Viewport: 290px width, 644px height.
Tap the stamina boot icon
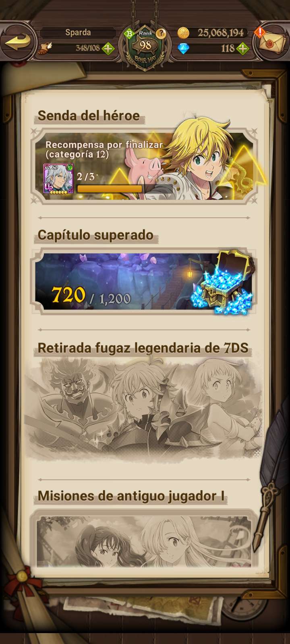[x=44, y=48]
